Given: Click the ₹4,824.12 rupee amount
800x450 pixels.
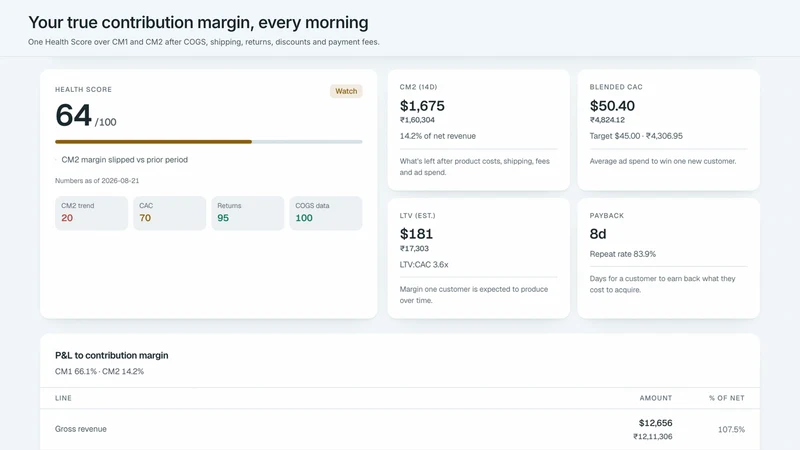Looking at the screenshot, I should click(x=607, y=120).
